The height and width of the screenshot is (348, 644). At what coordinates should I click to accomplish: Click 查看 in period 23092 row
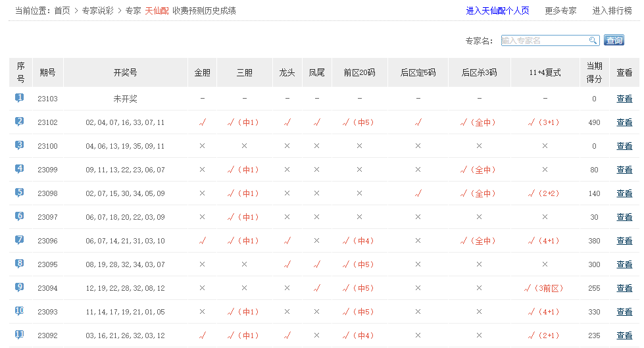[x=624, y=336]
